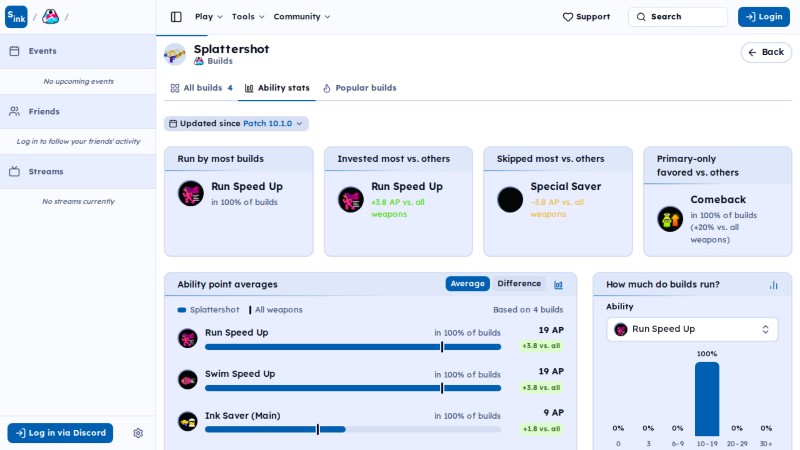Click the Swim Speed Up average bar
Image resolution: width=800 pixels, height=450 pixels.
click(x=353, y=388)
